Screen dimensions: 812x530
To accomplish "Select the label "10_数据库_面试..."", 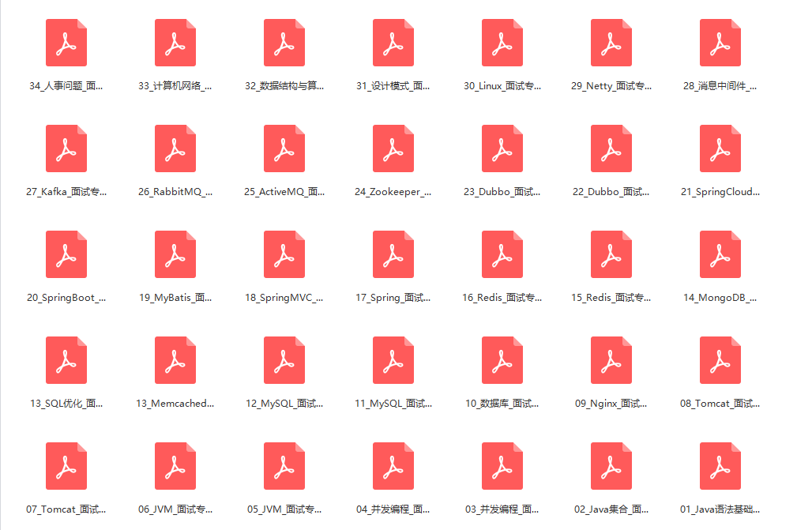I will pos(502,404).
